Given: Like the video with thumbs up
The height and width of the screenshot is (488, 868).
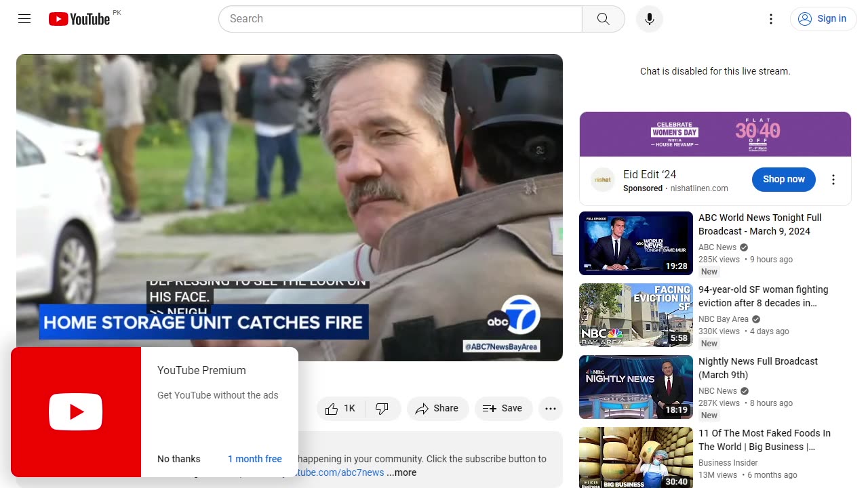Looking at the screenshot, I should [340, 409].
